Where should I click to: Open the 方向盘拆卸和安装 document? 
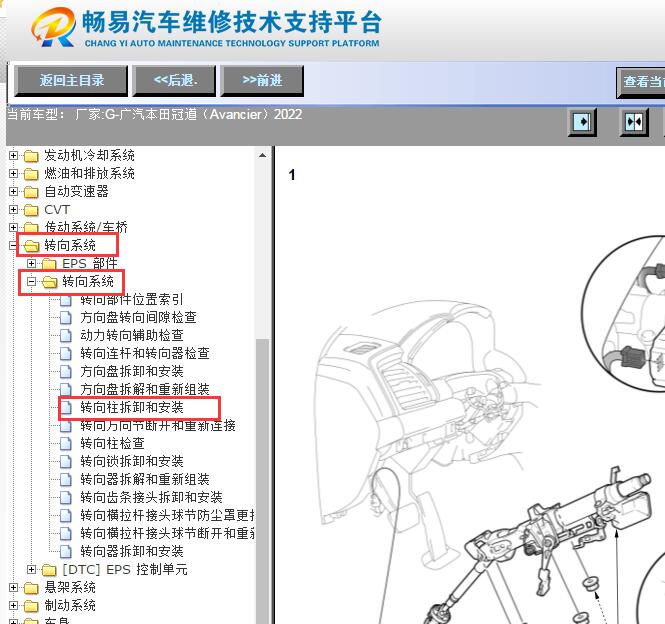point(131,371)
